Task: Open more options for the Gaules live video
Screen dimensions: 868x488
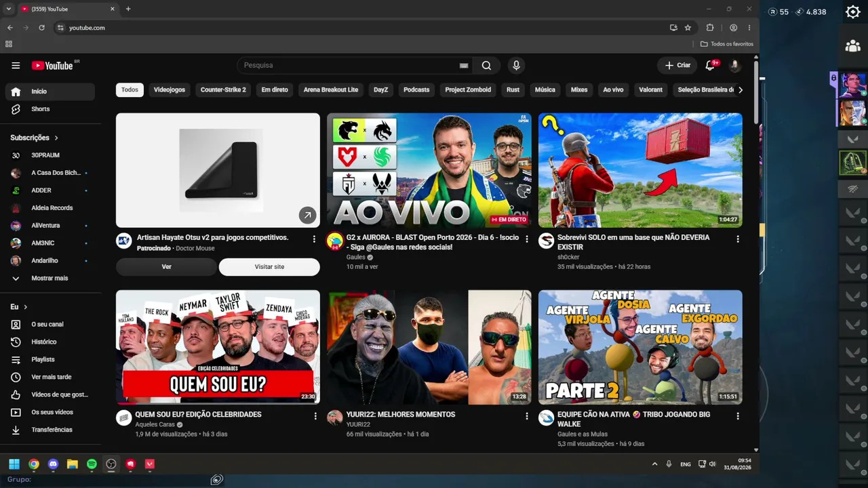Action: tap(527, 239)
